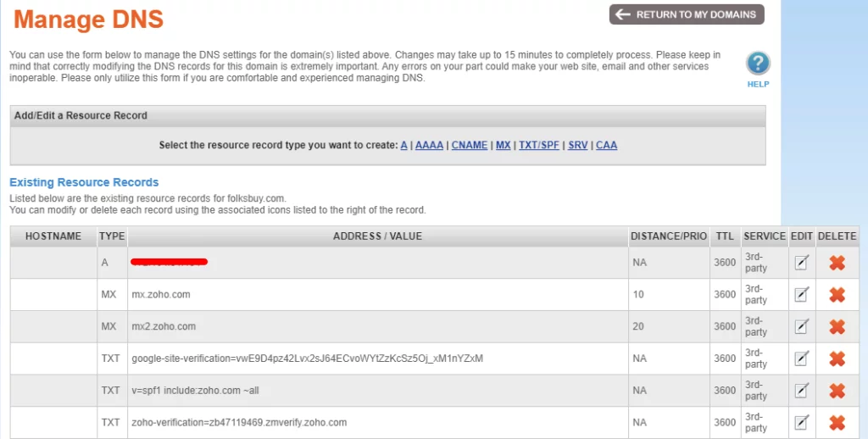Delete the zoho-verification TXT record

pos(837,422)
